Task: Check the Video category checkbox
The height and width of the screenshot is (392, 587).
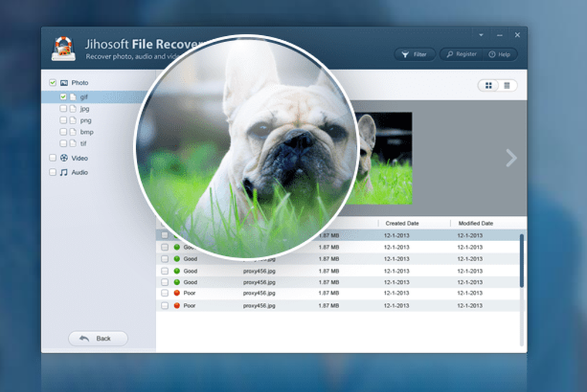Action: [53, 158]
